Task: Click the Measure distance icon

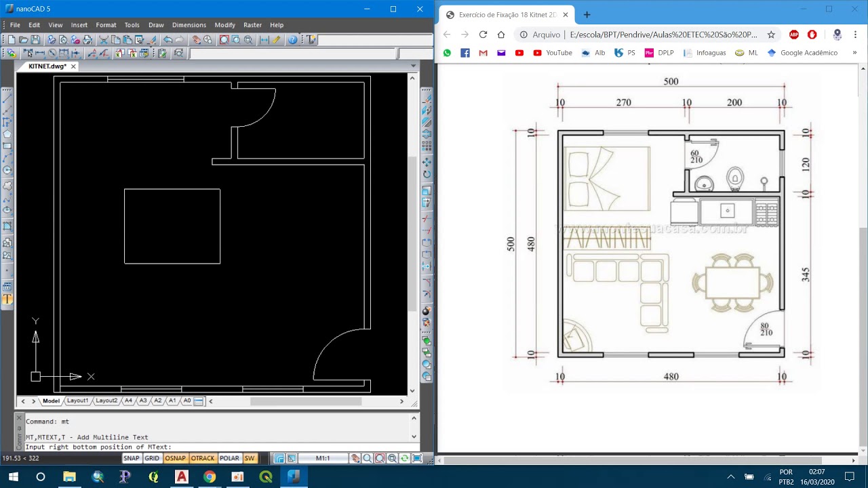Action: (x=264, y=40)
